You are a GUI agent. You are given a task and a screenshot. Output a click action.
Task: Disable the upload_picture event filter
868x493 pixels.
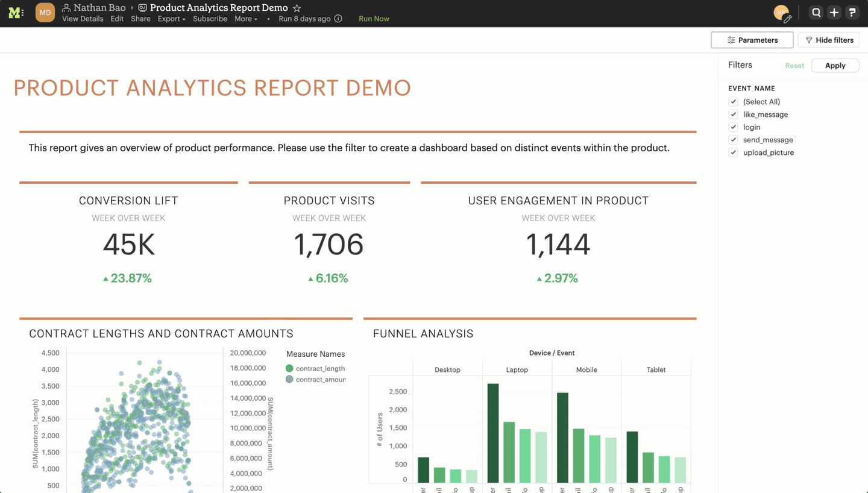[x=733, y=152]
